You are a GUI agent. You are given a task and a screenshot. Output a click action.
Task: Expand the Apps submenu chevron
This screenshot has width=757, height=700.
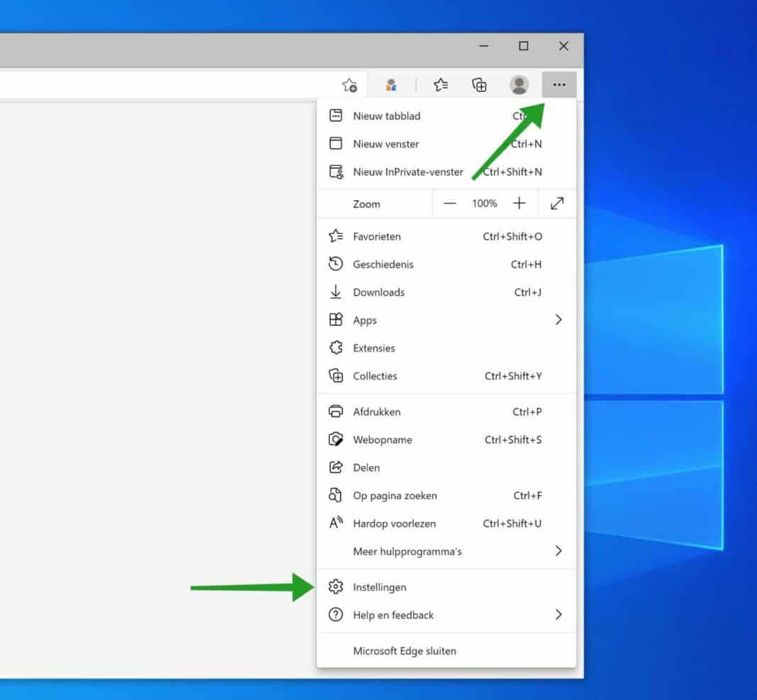click(x=559, y=320)
